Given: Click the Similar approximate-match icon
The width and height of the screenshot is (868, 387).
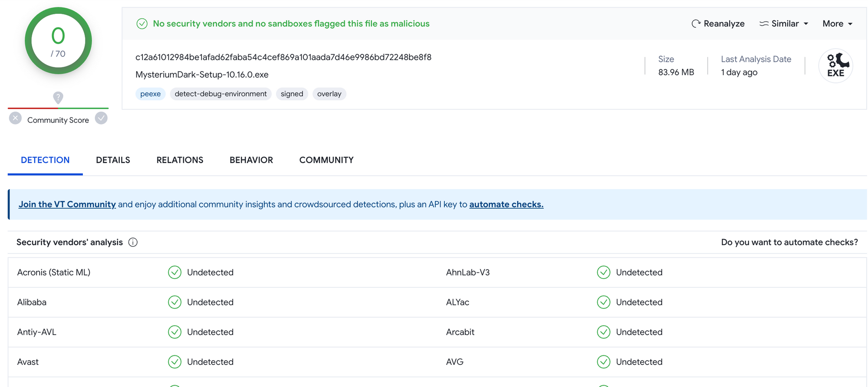Looking at the screenshot, I should point(764,23).
